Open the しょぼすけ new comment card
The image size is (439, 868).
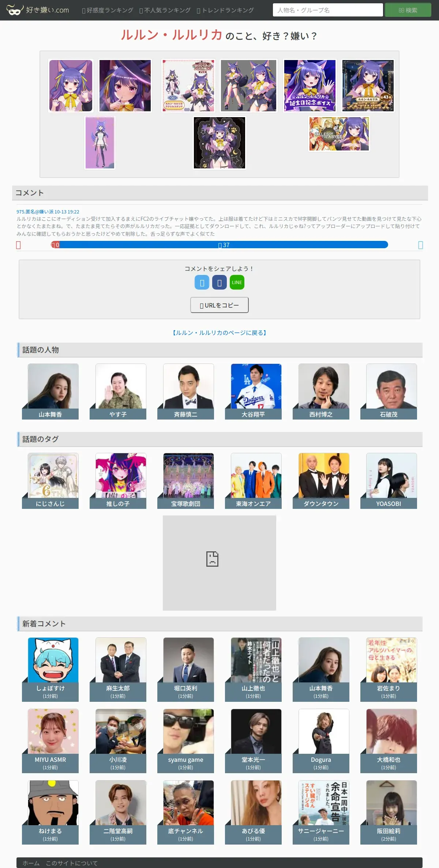pos(50,669)
